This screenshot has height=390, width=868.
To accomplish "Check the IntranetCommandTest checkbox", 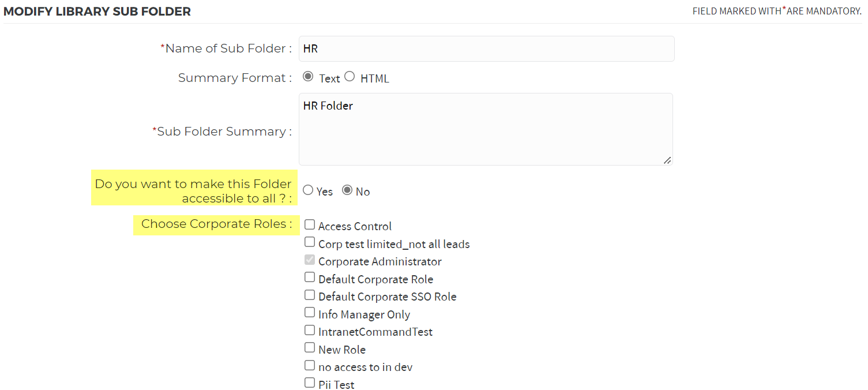I will coord(310,331).
